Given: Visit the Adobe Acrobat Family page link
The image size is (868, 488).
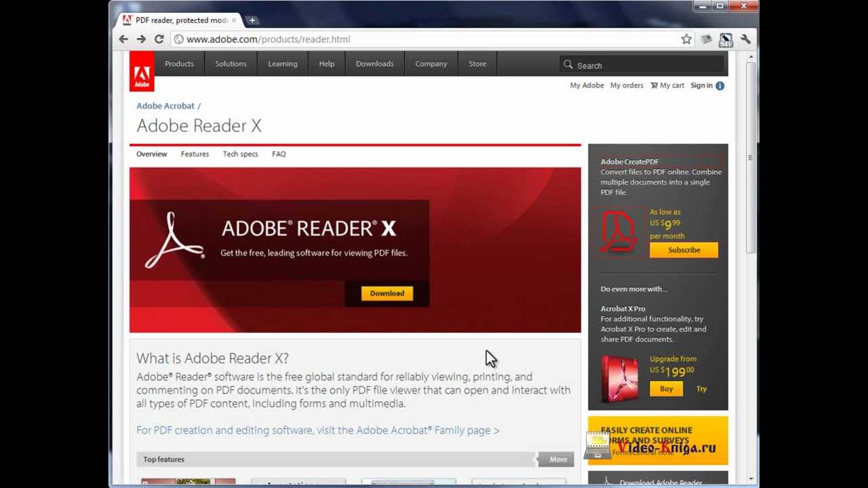Looking at the screenshot, I should pyautogui.click(x=318, y=430).
